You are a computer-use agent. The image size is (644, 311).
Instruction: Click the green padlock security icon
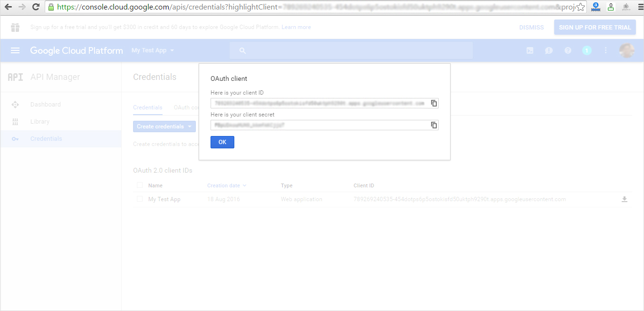point(51,7)
